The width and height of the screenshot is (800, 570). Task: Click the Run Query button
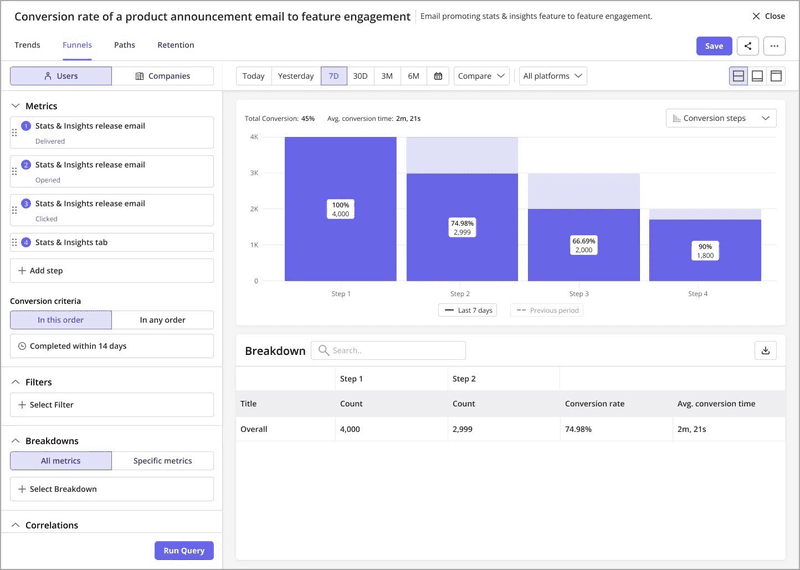[184, 550]
